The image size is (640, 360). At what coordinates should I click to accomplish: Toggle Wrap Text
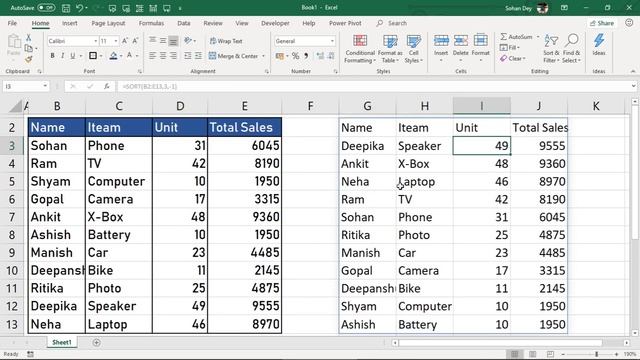[226, 41]
